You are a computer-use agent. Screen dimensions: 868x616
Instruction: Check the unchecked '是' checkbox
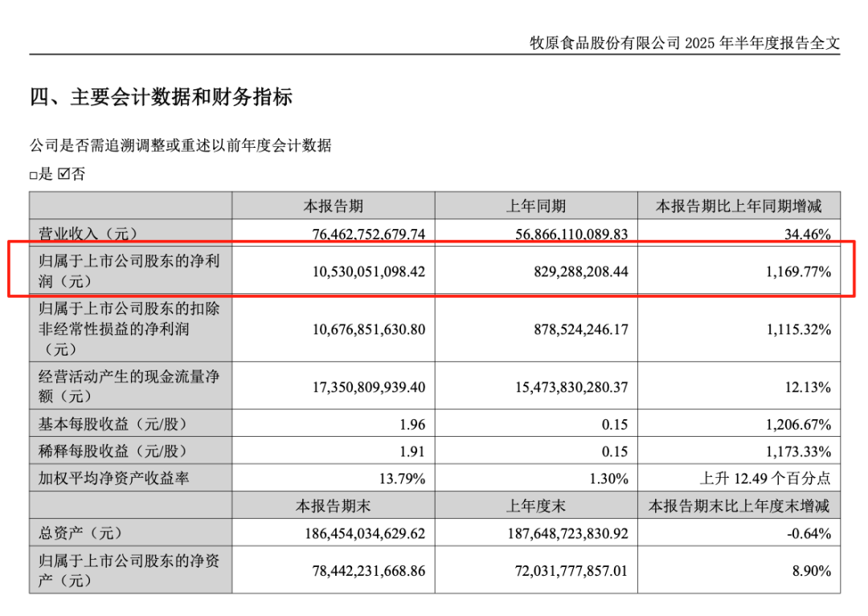[34, 175]
